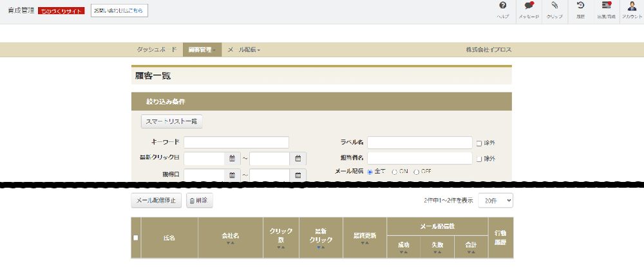Open calendar for 最新クリック日 start date
The width and height of the screenshot is (644, 270).
pyautogui.click(x=232, y=158)
